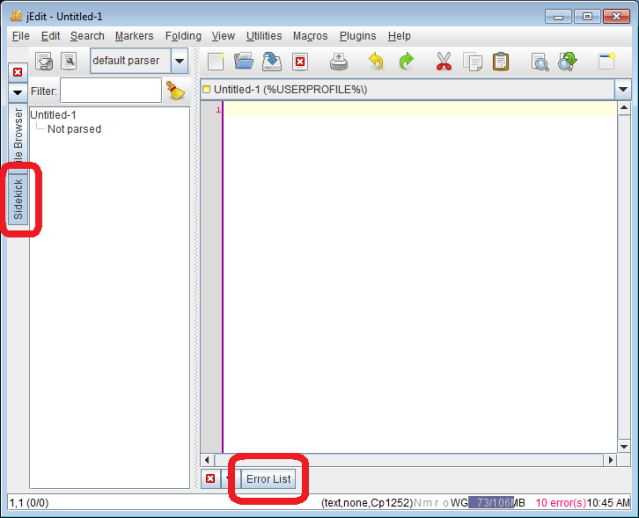Viewport: 639px width, 518px height.
Task: Open the buffer switcher dropdown arrow
Action: [623, 89]
